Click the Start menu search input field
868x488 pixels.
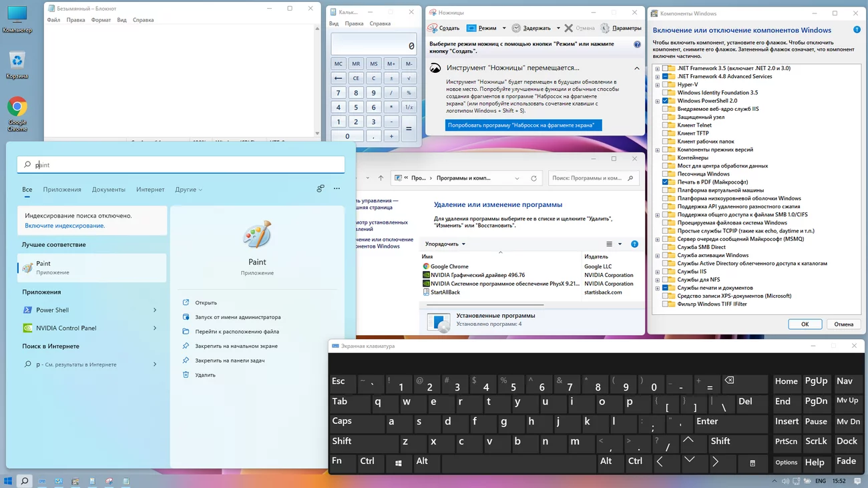[181, 164]
